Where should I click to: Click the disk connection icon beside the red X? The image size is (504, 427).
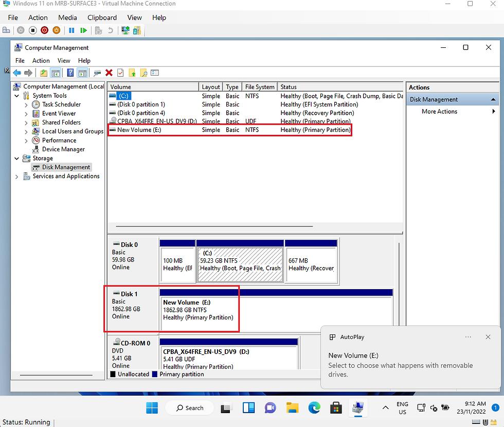click(97, 73)
